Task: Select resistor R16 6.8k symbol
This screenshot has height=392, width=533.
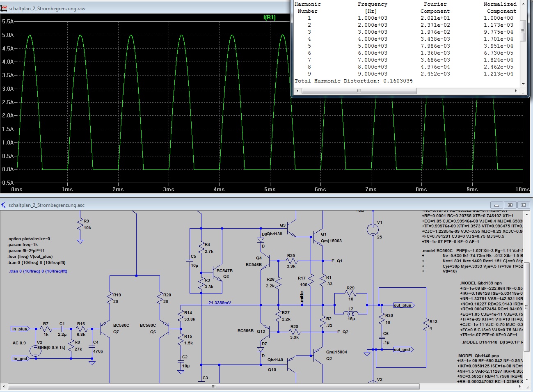Action: tap(82, 329)
